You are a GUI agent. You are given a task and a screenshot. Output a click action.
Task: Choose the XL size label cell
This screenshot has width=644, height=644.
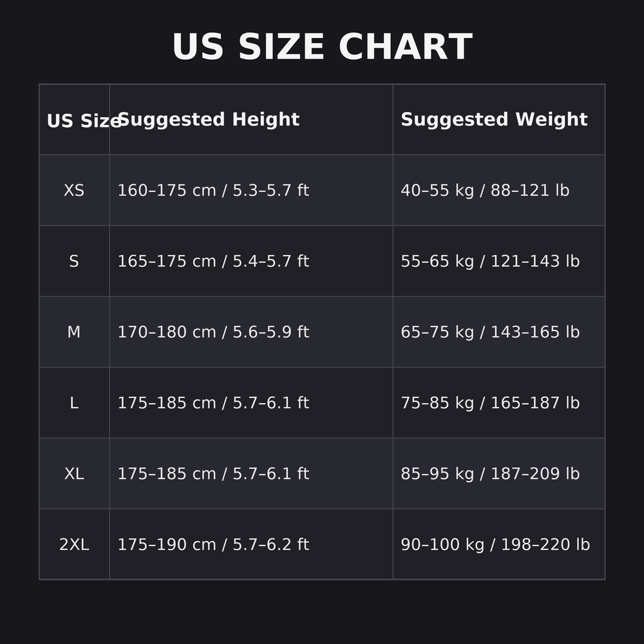pyautogui.click(x=74, y=474)
